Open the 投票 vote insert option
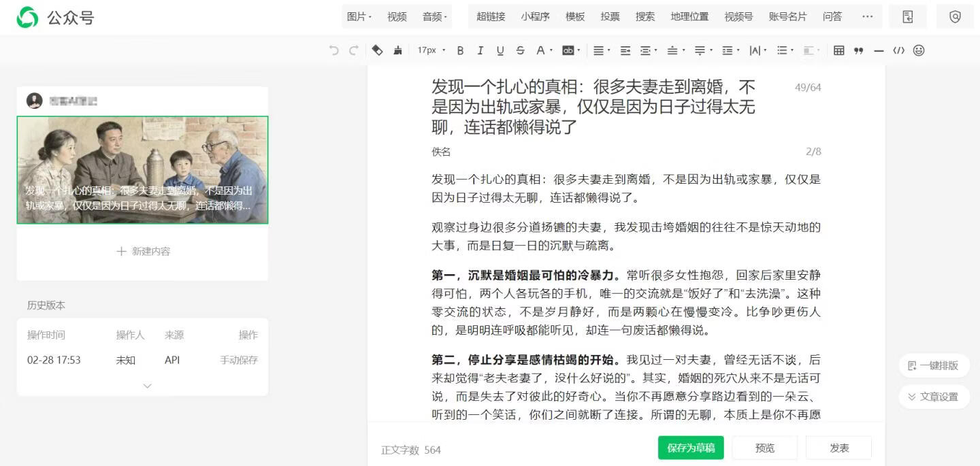The image size is (980, 466). tap(610, 16)
